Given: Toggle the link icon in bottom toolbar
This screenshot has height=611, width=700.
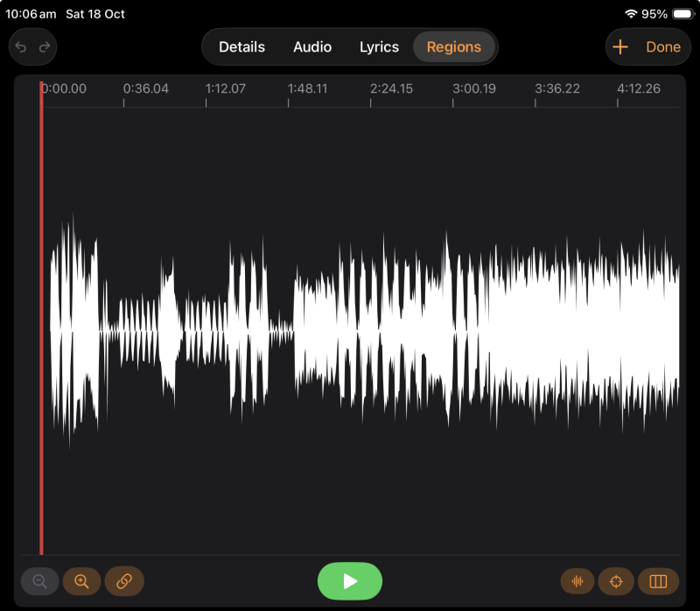Looking at the screenshot, I should 124,581.
